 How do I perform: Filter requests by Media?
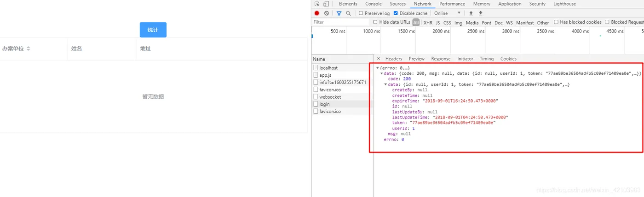(x=472, y=23)
